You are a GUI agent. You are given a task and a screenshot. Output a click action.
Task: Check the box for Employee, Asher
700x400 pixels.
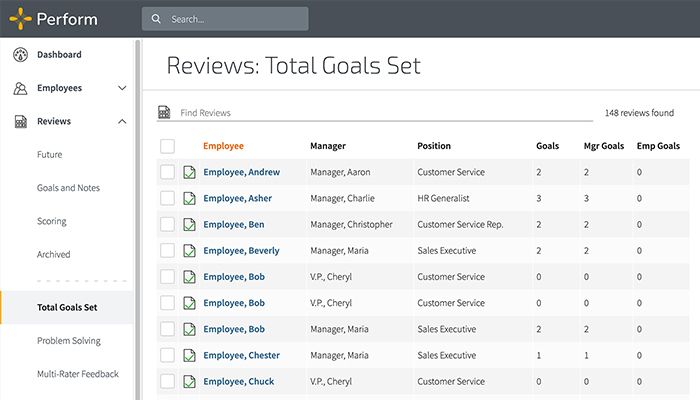point(167,198)
